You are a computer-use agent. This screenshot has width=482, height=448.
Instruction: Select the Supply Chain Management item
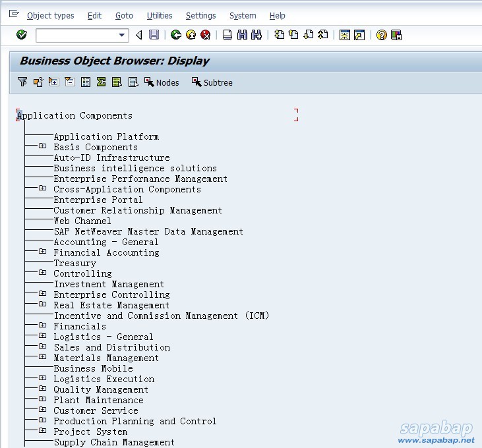(x=114, y=442)
